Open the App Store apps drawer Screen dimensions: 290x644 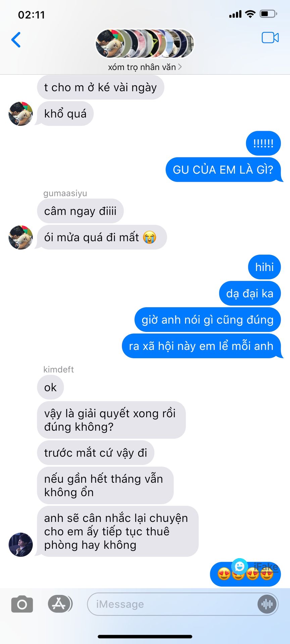point(60,604)
